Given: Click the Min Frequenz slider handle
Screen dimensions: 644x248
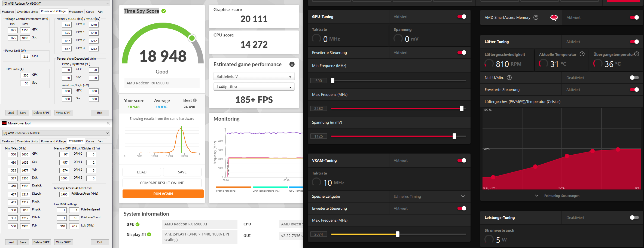Looking at the screenshot, I should [332, 81].
